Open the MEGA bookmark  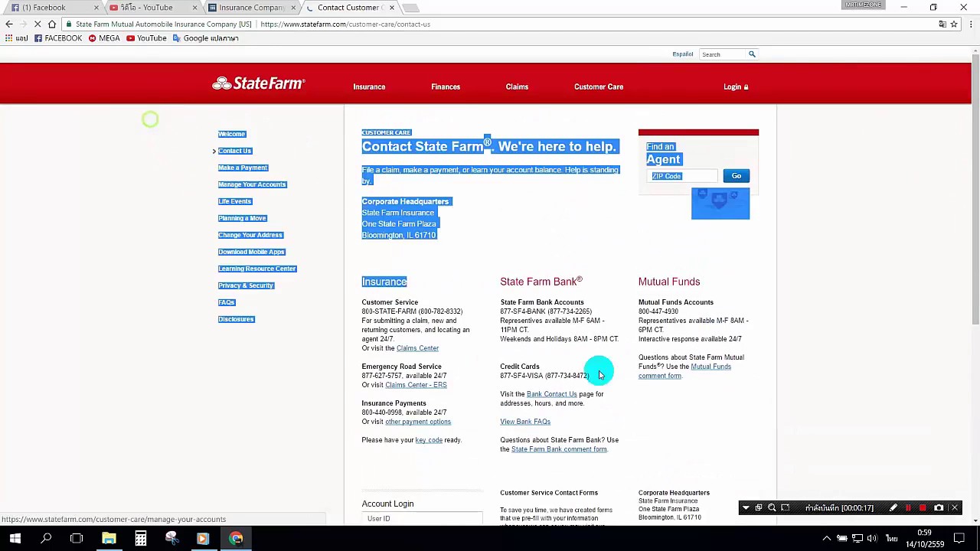coord(104,38)
